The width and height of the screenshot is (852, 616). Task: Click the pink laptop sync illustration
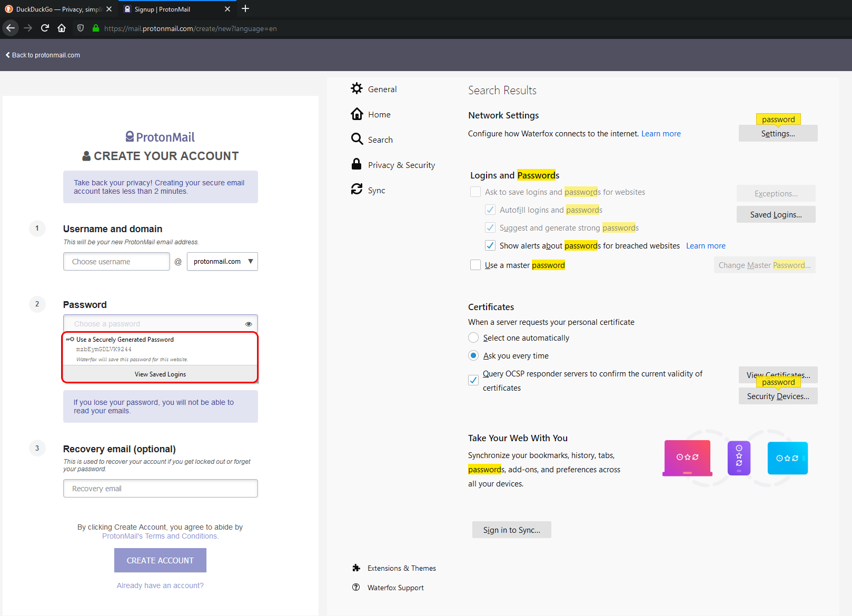[687, 458]
